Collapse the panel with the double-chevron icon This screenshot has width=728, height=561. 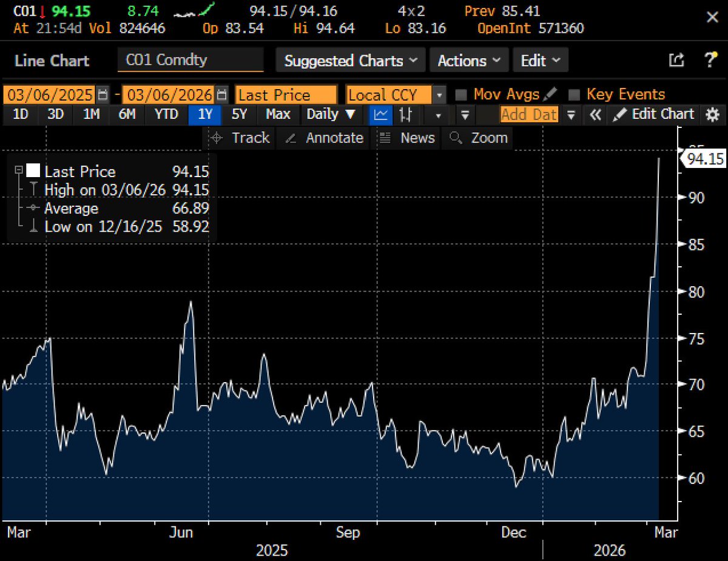coord(595,114)
